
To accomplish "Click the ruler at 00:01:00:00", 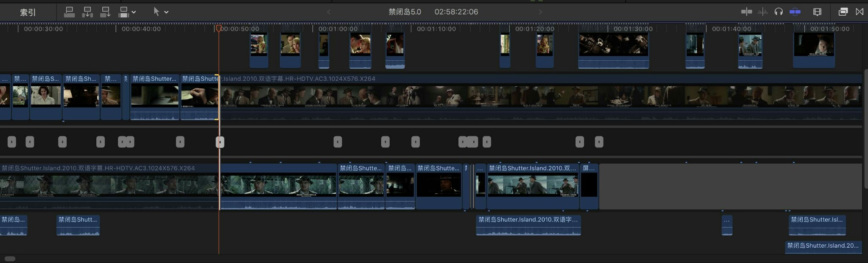I will click(x=338, y=29).
